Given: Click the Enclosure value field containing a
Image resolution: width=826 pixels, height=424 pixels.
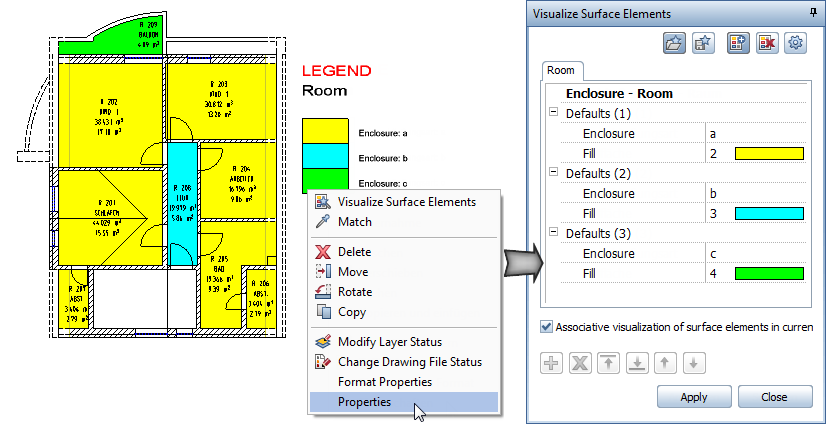Looking at the screenshot, I should (757, 133).
